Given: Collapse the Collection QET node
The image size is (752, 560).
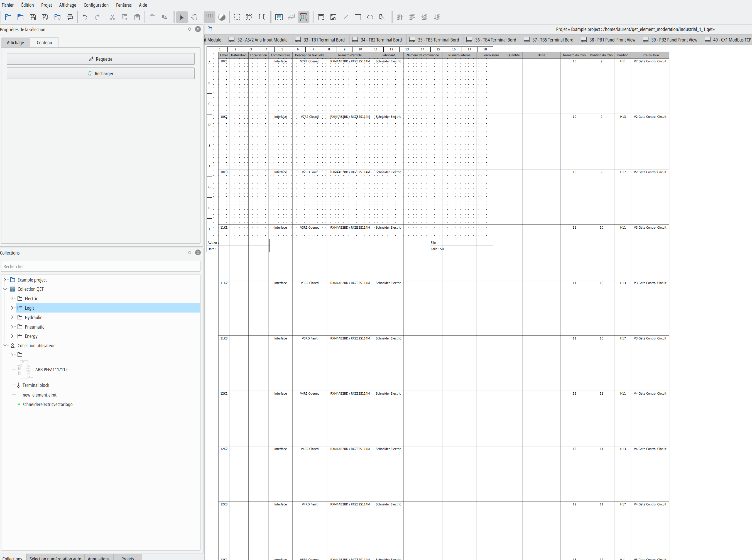Looking at the screenshot, I should click(x=5, y=289).
